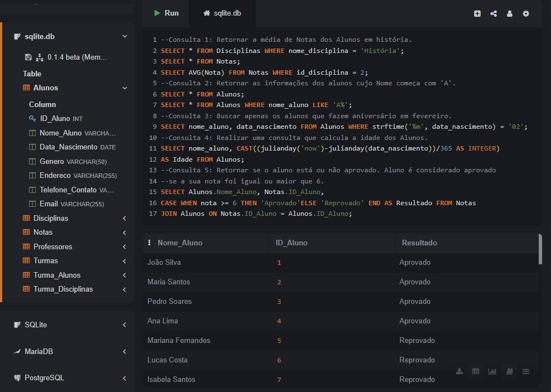Click the table icon beside Notas

pyautogui.click(x=26, y=233)
